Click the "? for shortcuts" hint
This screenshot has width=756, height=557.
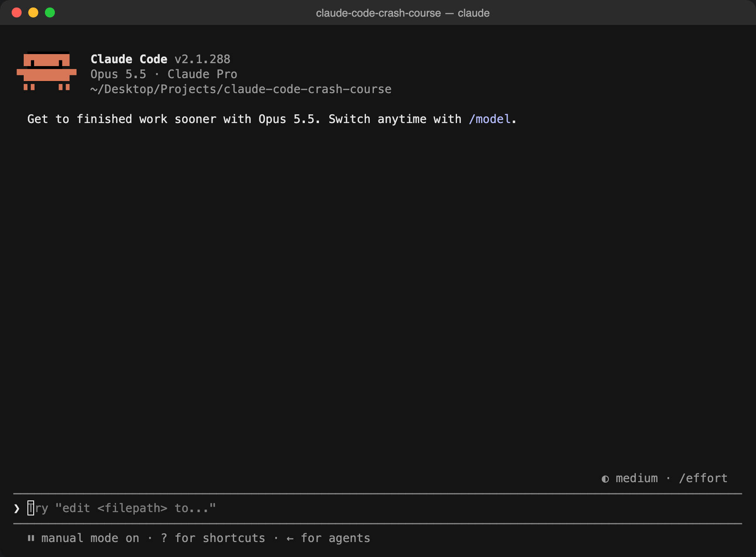coord(213,538)
